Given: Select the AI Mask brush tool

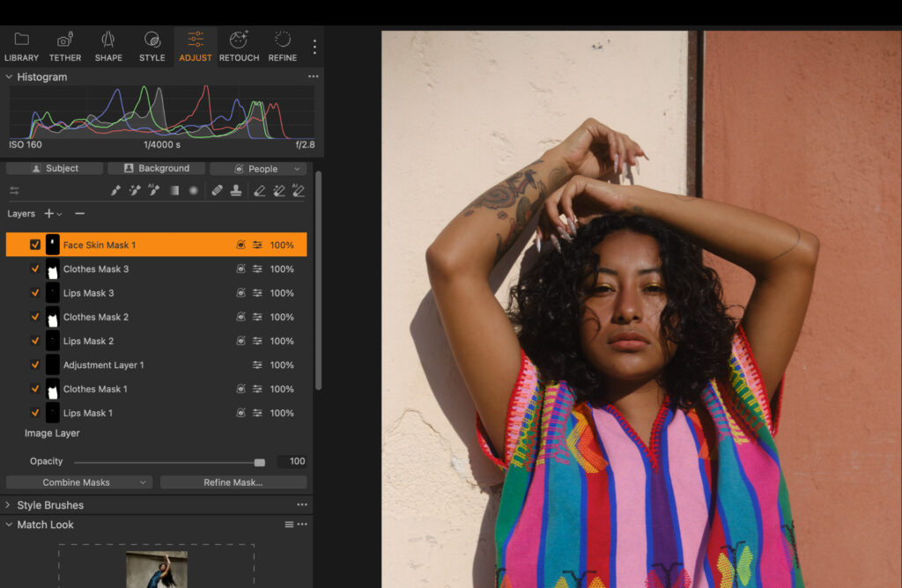Looking at the screenshot, I should pos(153,190).
